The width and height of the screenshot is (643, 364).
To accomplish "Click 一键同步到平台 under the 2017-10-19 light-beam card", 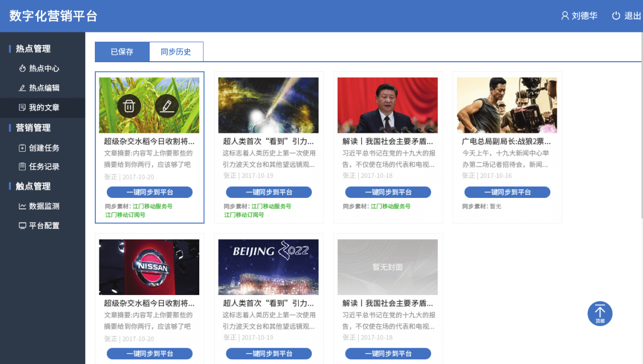I will coord(269,192).
